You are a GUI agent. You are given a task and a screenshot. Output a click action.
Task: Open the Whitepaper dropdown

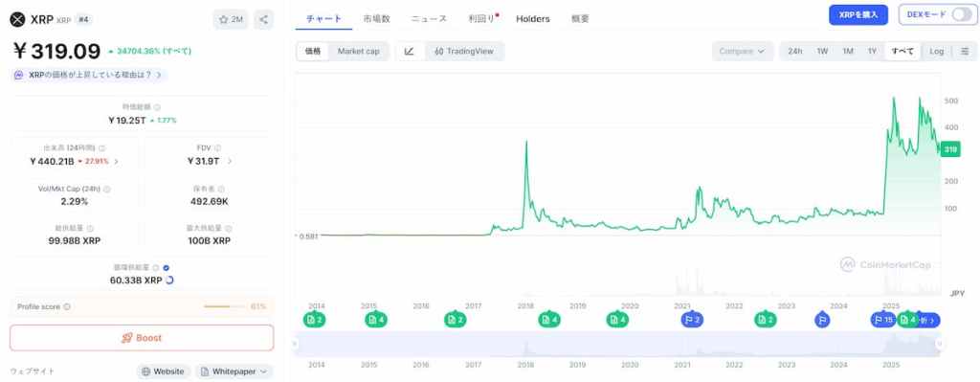pos(234,371)
